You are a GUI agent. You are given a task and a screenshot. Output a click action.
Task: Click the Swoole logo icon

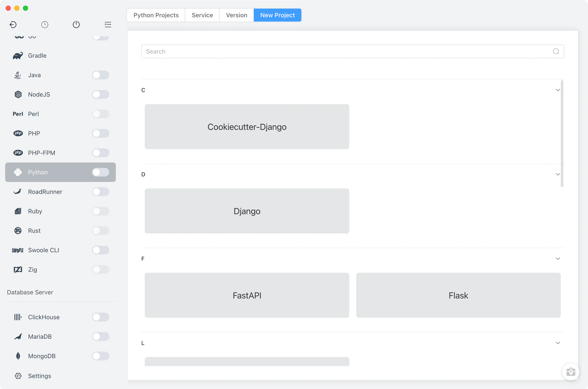coord(18,250)
